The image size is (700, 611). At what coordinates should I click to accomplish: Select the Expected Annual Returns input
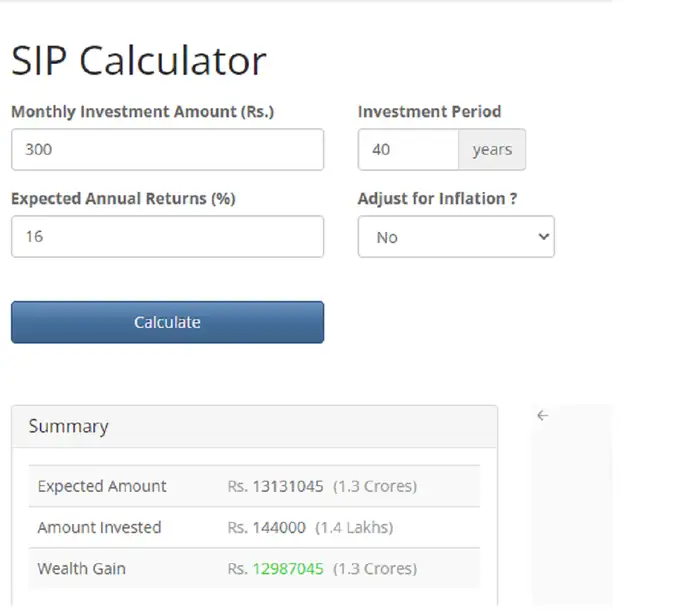(x=167, y=237)
